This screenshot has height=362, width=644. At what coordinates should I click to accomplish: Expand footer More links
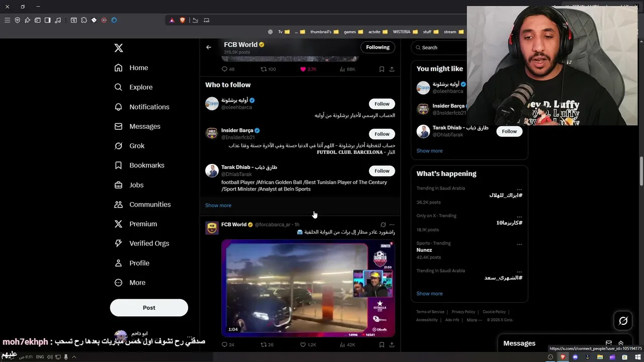pyautogui.click(x=474, y=320)
